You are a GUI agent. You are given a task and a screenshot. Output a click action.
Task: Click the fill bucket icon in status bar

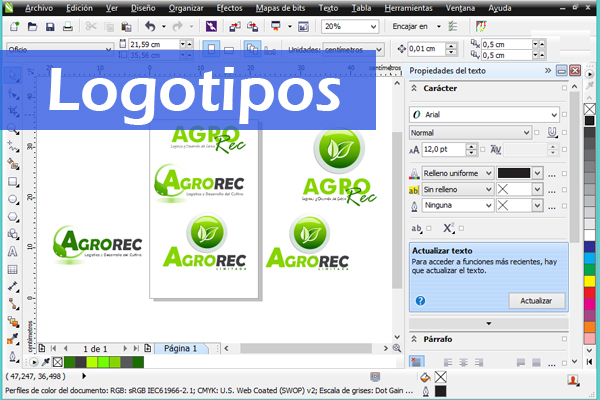pyautogui.click(x=425, y=377)
